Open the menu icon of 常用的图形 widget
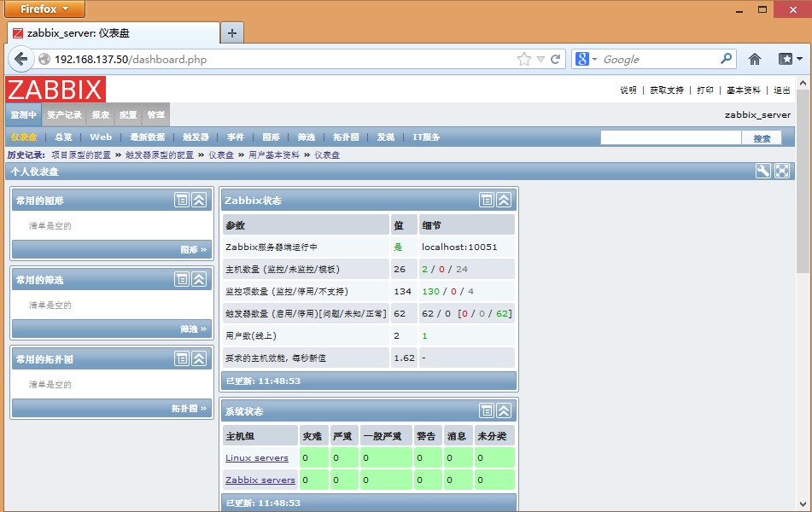The width and height of the screenshot is (812, 512). (x=182, y=200)
